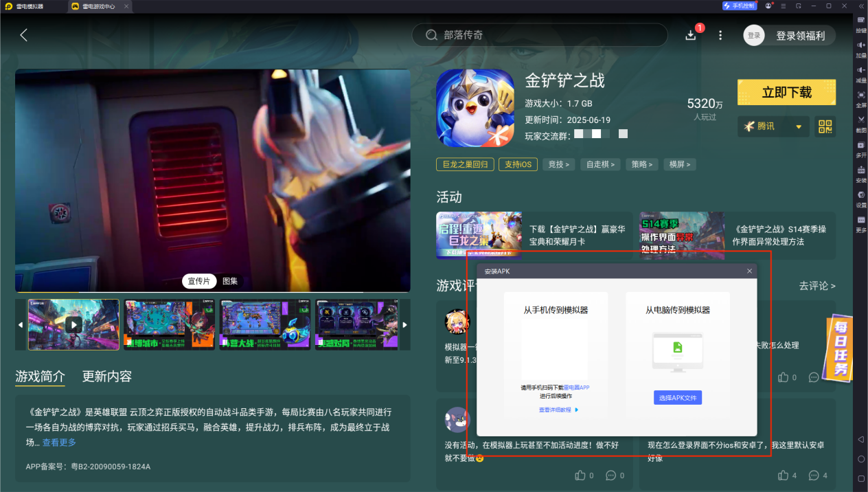Viewport: 868px width, 492px height.
Task: Open the 安装 APK install tool
Action: coord(861,174)
